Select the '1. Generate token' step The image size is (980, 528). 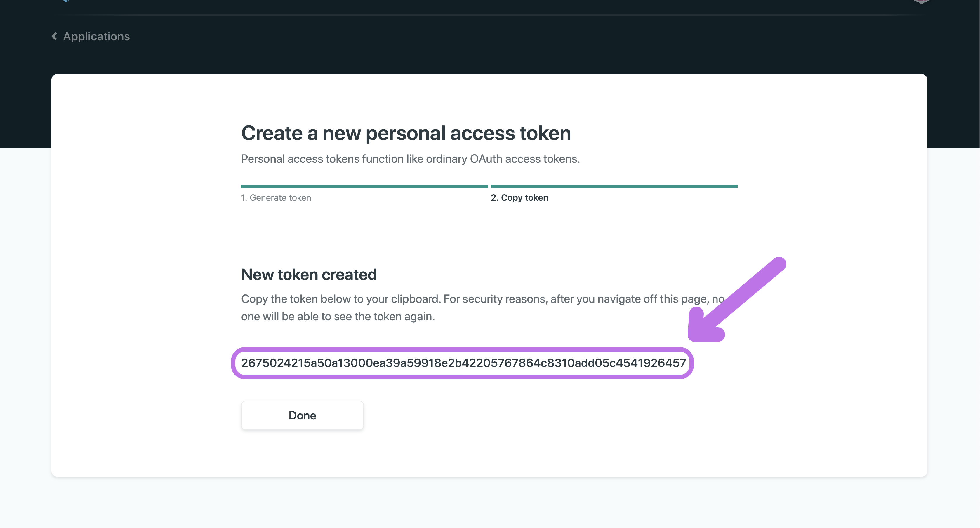tap(276, 198)
